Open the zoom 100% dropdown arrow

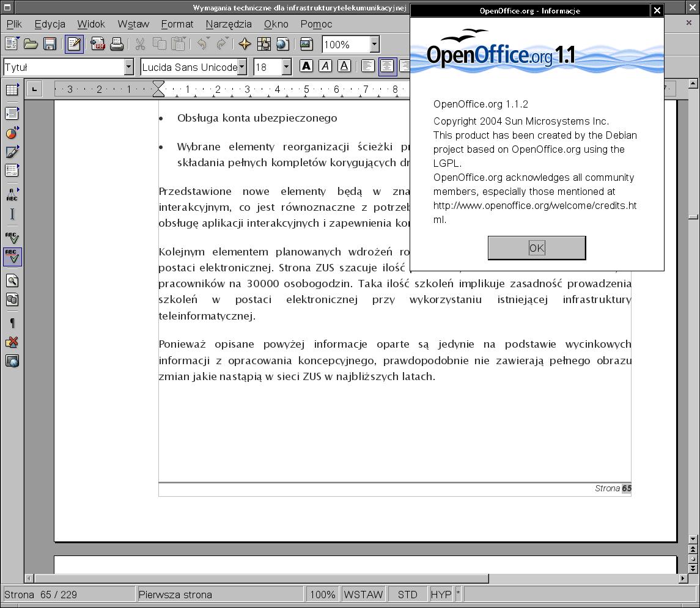click(x=375, y=44)
